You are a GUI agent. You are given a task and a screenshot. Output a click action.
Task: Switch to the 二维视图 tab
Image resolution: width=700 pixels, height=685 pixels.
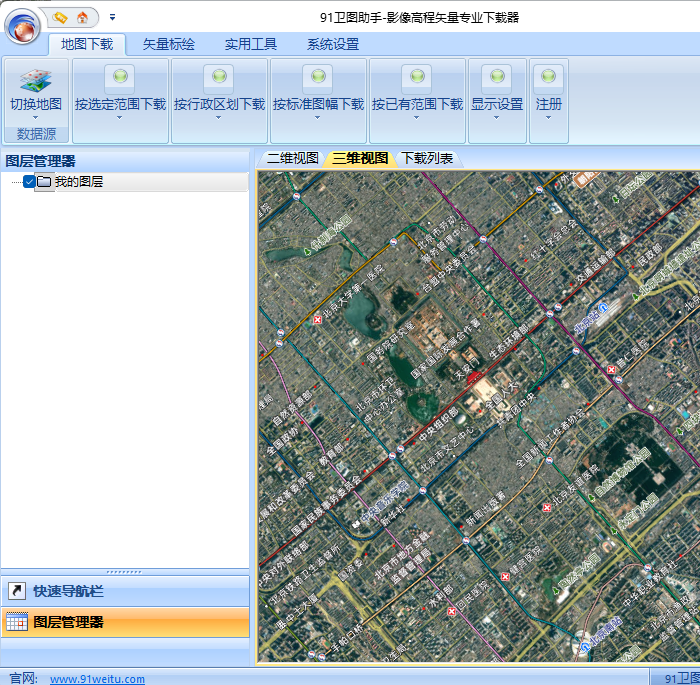[x=292, y=158]
